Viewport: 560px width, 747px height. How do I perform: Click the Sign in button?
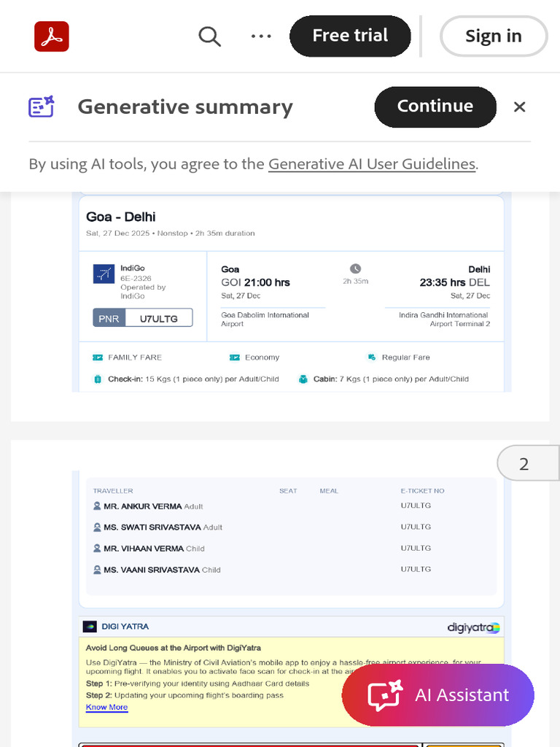494,36
